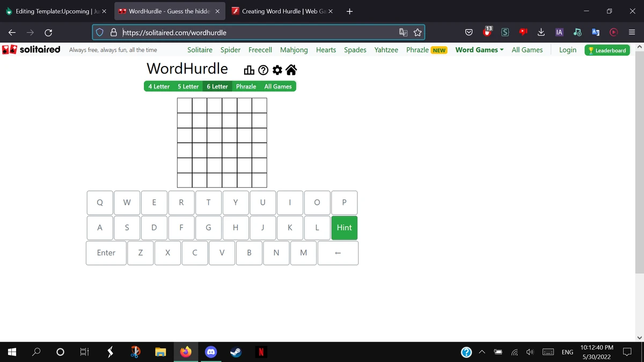View game statistics via bar chart icon
Screen dimensions: 644x362
coord(248,70)
